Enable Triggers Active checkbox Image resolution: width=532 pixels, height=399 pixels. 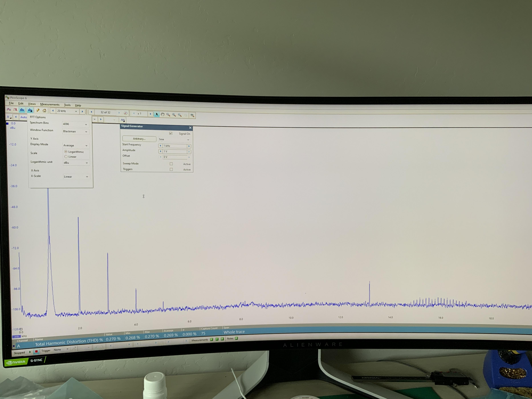pos(171,169)
